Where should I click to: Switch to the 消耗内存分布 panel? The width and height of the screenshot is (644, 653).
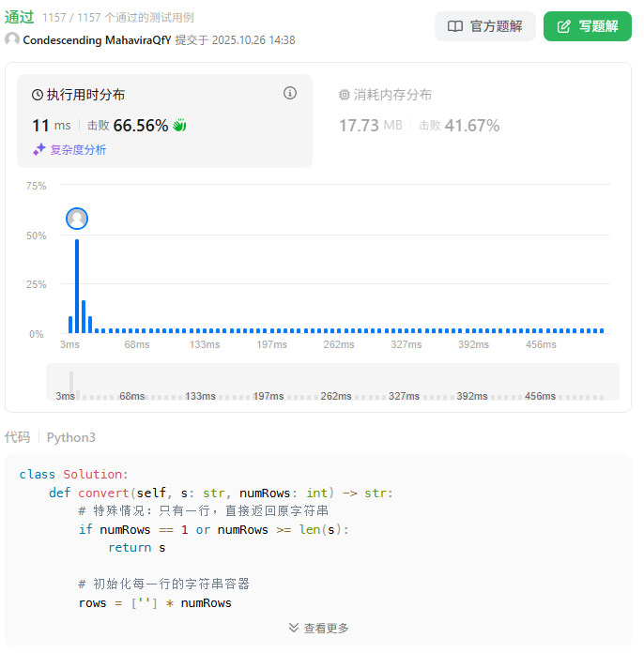(392, 95)
